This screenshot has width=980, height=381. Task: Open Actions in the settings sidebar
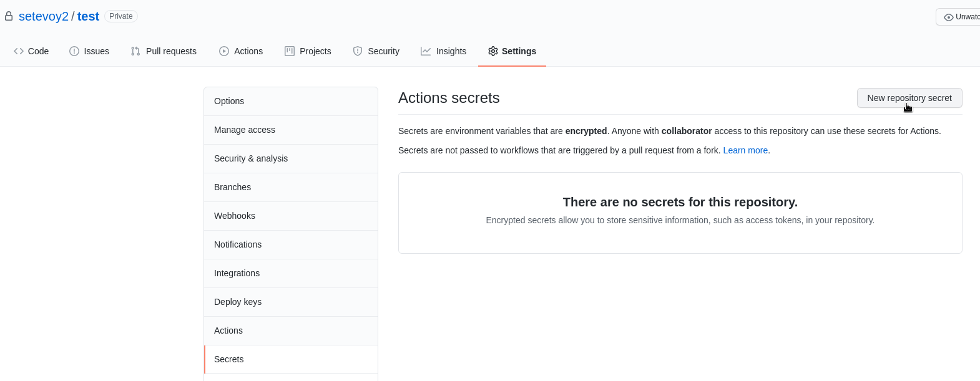[291, 330]
